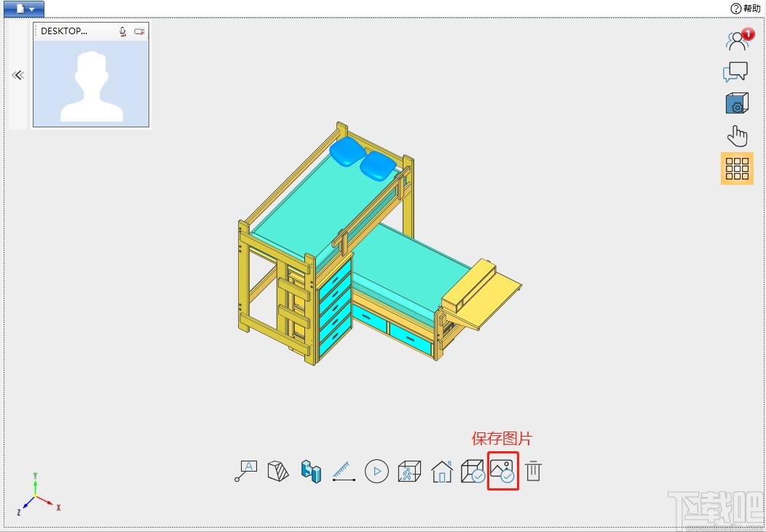Reset to the home view
The height and width of the screenshot is (532, 766).
pyautogui.click(x=442, y=472)
